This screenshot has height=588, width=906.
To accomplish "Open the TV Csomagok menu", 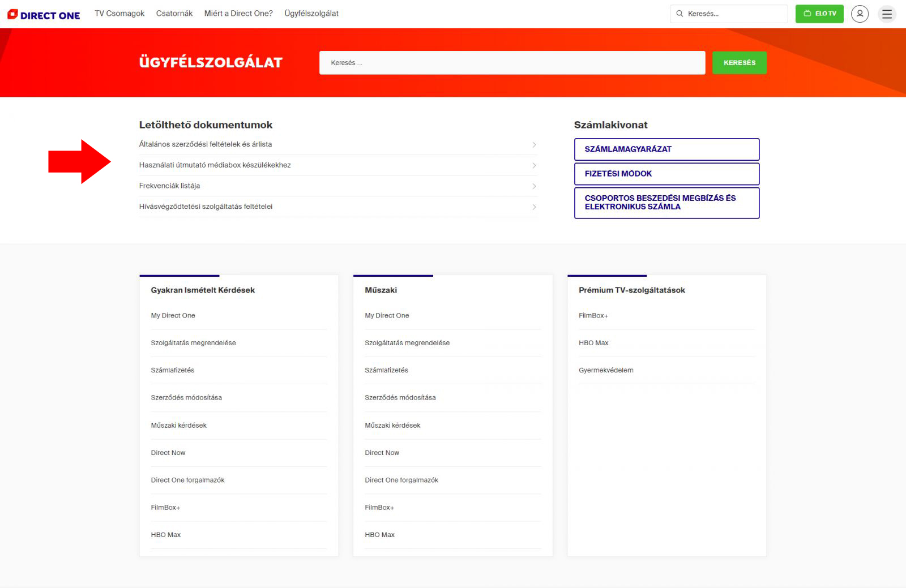I will coord(119,14).
